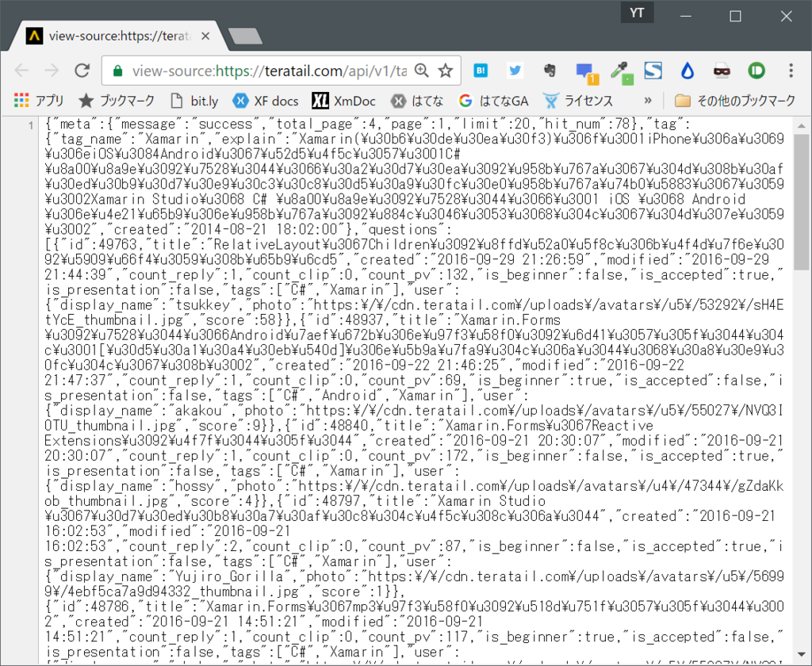Image resolution: width=812 pixels, height=666 pixels.
Task: Expand hidden bookmarks with the » chevron
Action: click(x=648, y=101)
